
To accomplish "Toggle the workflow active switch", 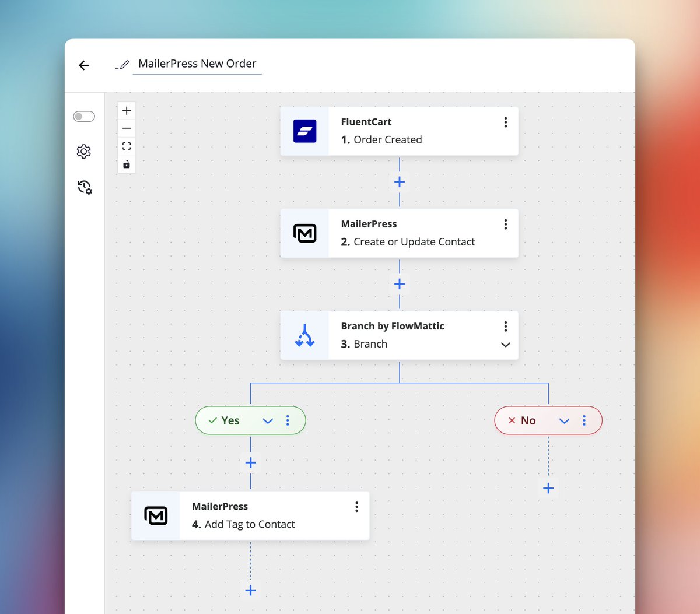I will point(83,116).
